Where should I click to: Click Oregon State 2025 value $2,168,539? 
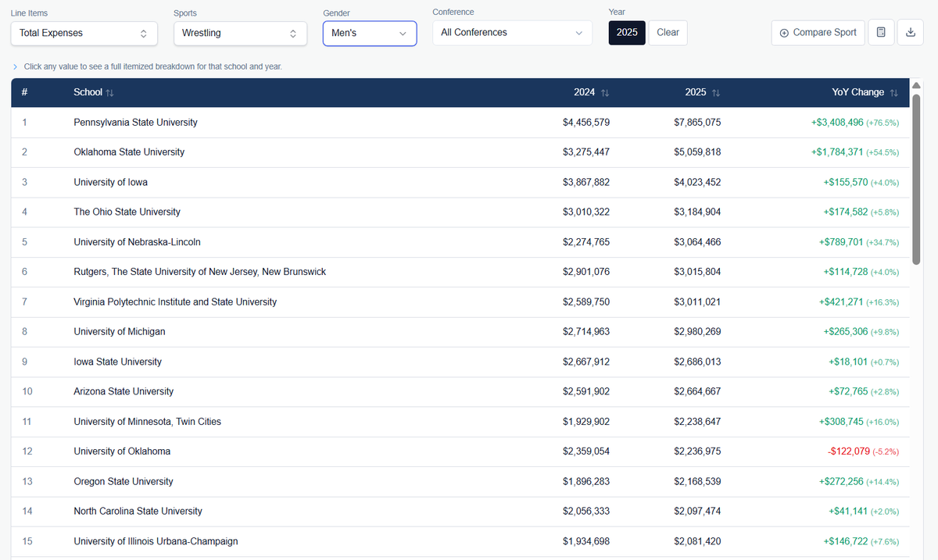pyautogui.click(x=697, y=481)
